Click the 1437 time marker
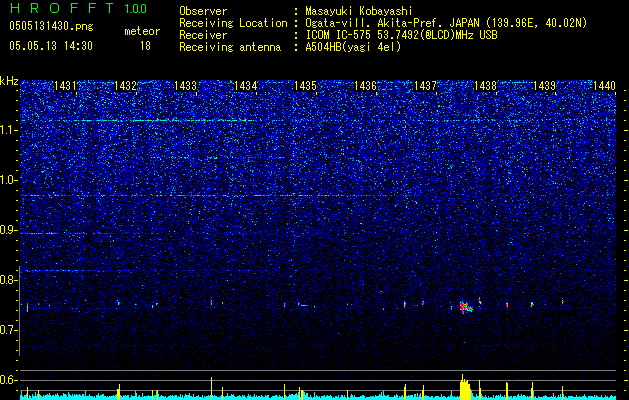 coord(425,86)
